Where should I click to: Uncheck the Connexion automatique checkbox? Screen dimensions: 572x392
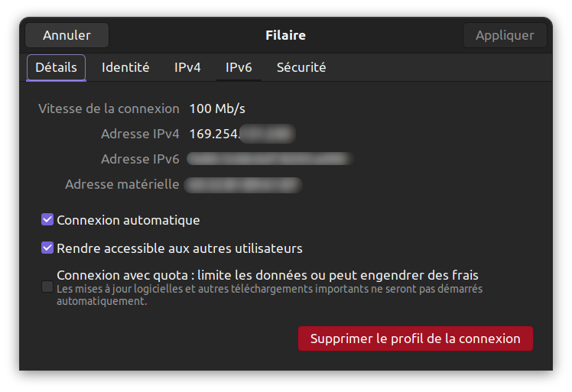point(47,219)
